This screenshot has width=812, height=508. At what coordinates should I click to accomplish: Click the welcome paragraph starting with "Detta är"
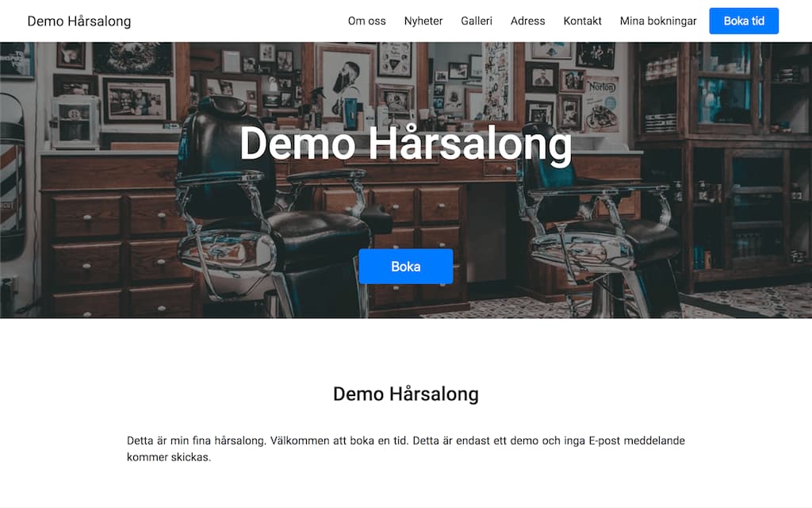click(405, 448)
